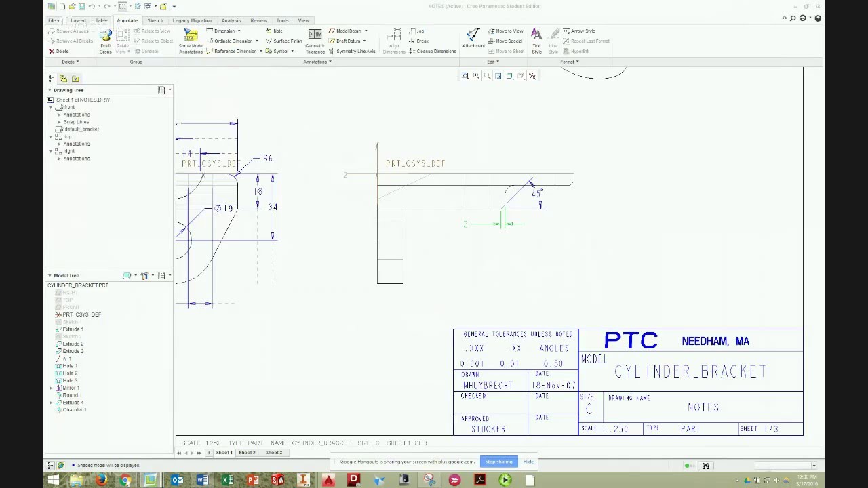The height and width of the screenshot is (488, 868).
Task: Toggle annotation display icon above Drawing Tree
Action: [x=63, y=78]
